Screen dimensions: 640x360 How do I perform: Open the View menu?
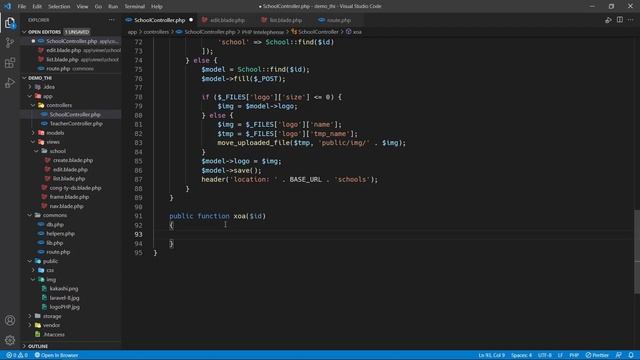pos(82,7)
